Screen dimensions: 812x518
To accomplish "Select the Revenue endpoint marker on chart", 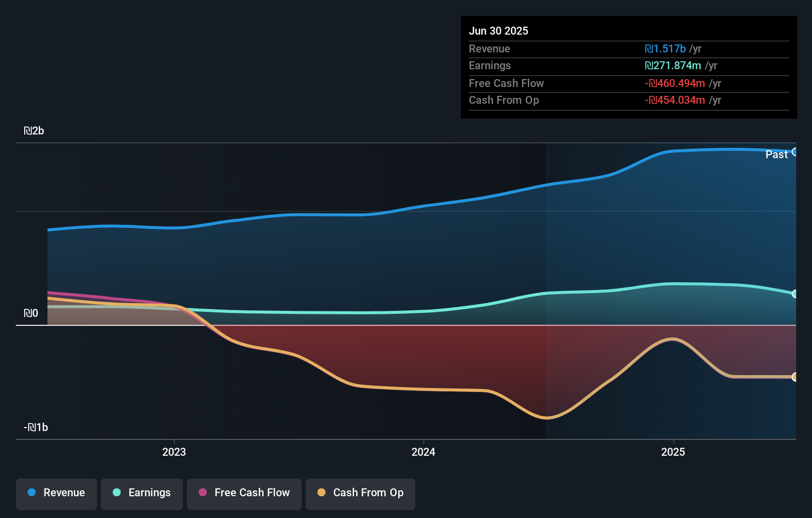I will pyautogui.click(x=795, y=152).
